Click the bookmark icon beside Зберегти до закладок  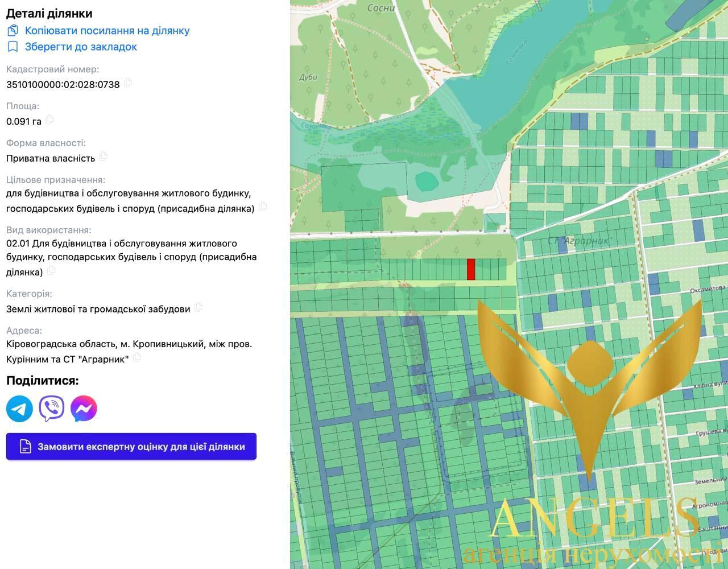click(x=13, y=47)
